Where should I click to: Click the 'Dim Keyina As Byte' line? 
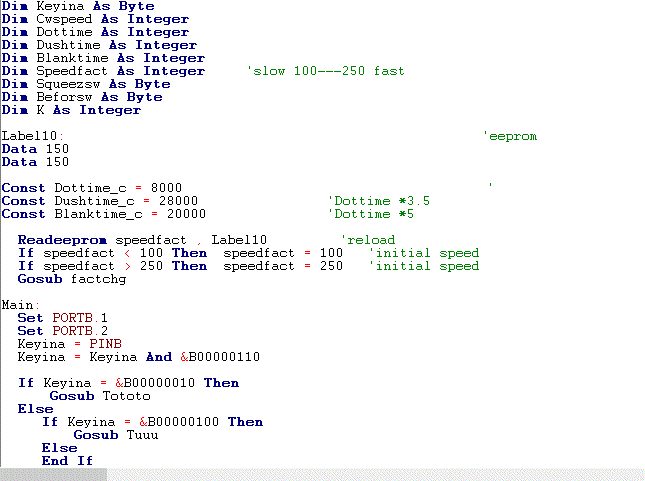tap(78, 6)
